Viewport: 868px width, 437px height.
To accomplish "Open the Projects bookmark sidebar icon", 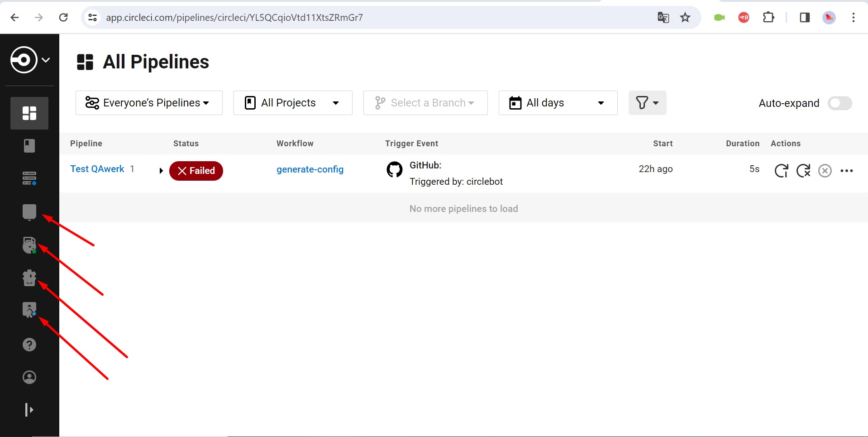I will click(x=29, y=146).
